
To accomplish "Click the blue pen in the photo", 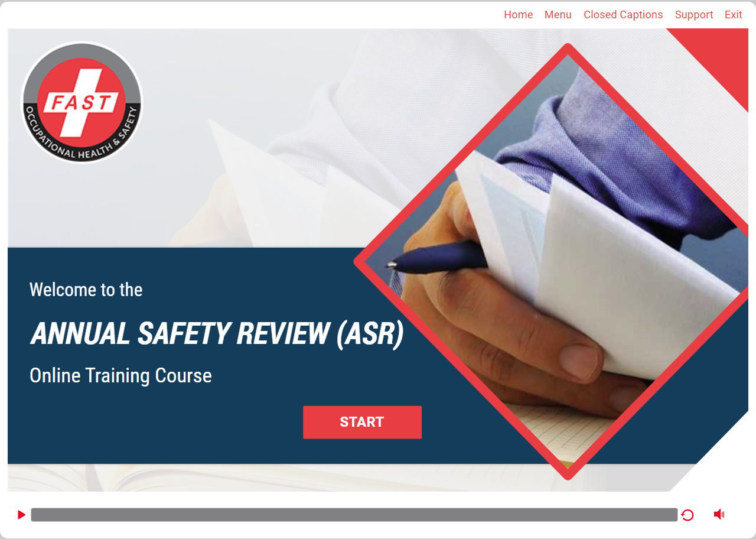I will point(437,258).
